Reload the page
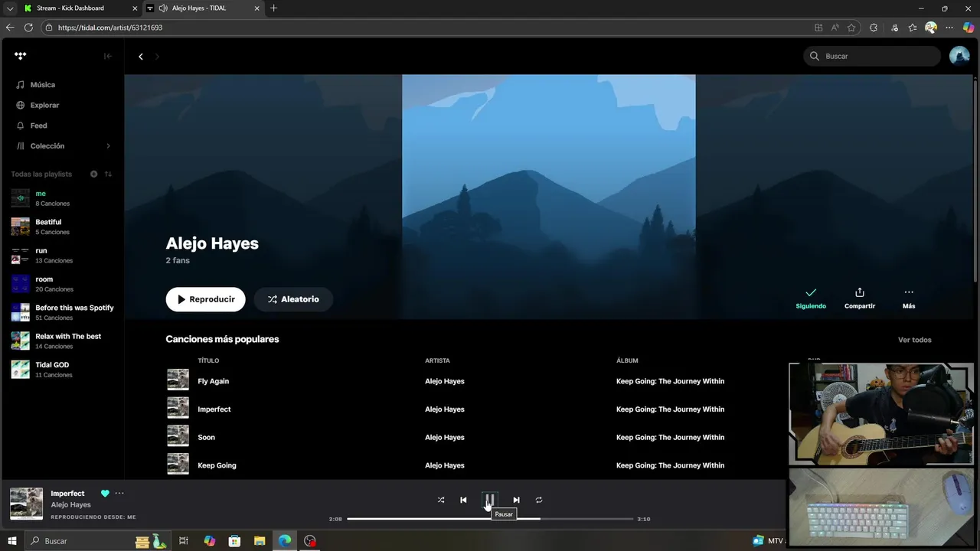980x551 pixels. point(28,28)
